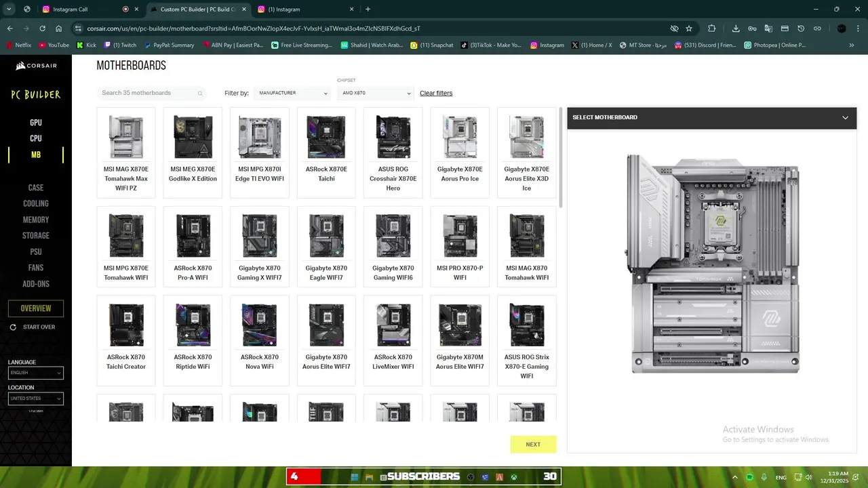Click the Corsair logo in sidebar
The image size is (868, 488).
point(36,66)
